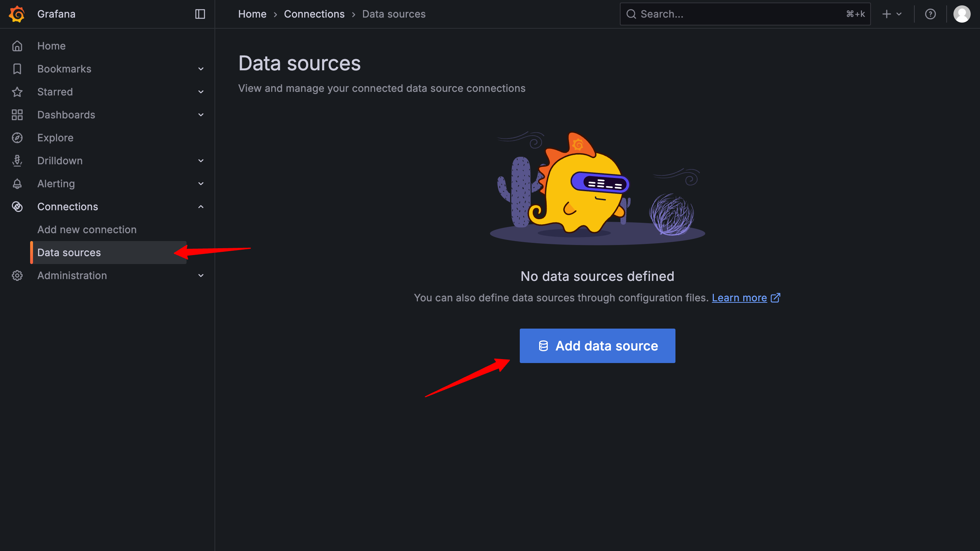Image resolution: width=980 pixels, height=551 pixels.
Task: Expand the Starred section chevron
Action: tap(201, 92)
